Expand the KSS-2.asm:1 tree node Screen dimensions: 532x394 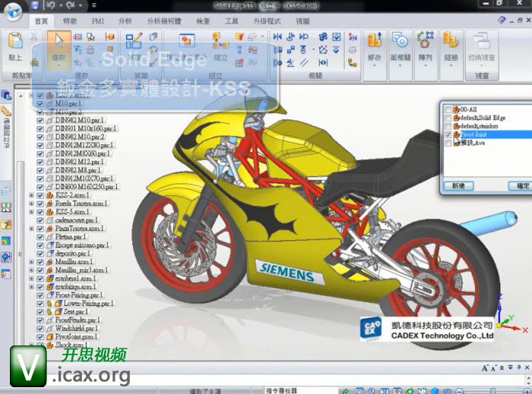tap(31, 195)
